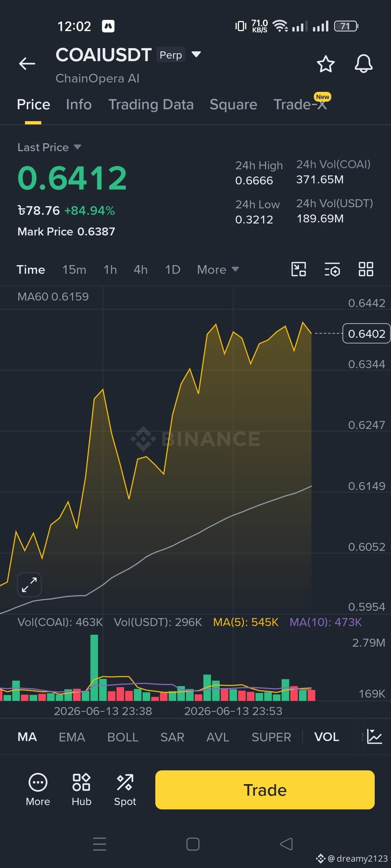Expand chart to fullscreen
This screenshot has width=391, height=868.
pyautogui.click(x=29, y=584)
